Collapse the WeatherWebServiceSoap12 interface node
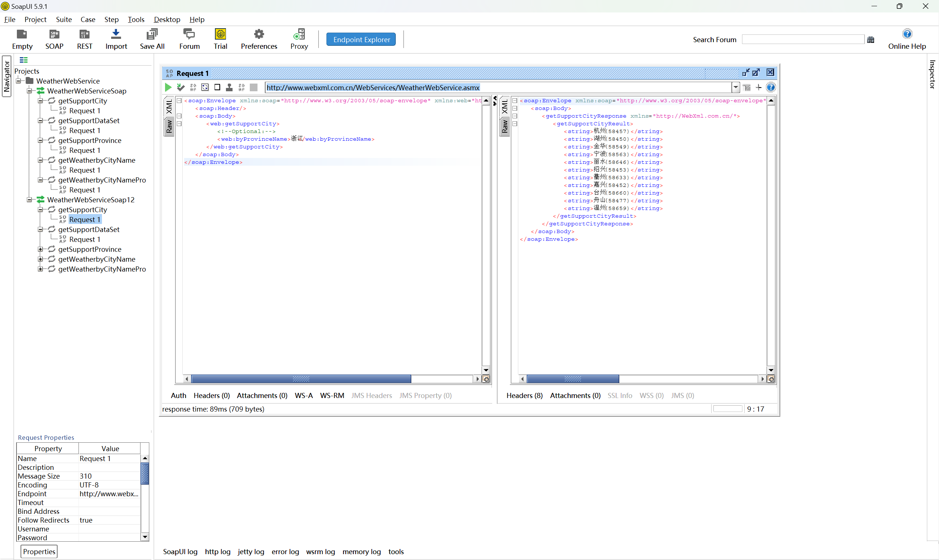 29,200
